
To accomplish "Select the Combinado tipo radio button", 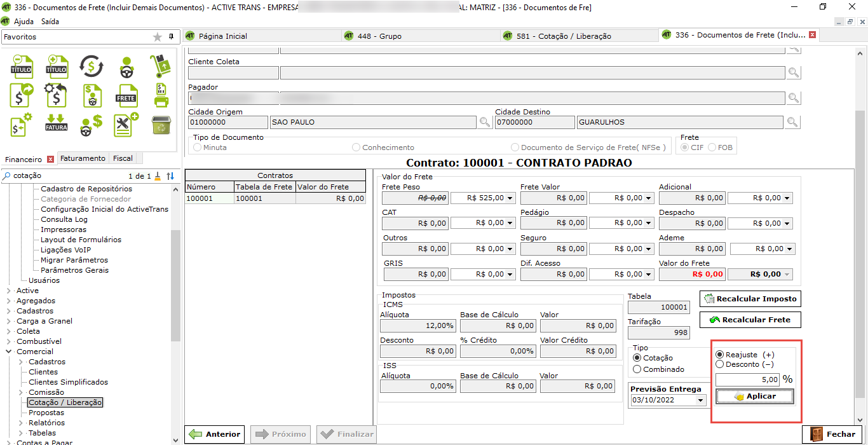I will (637, 369).
